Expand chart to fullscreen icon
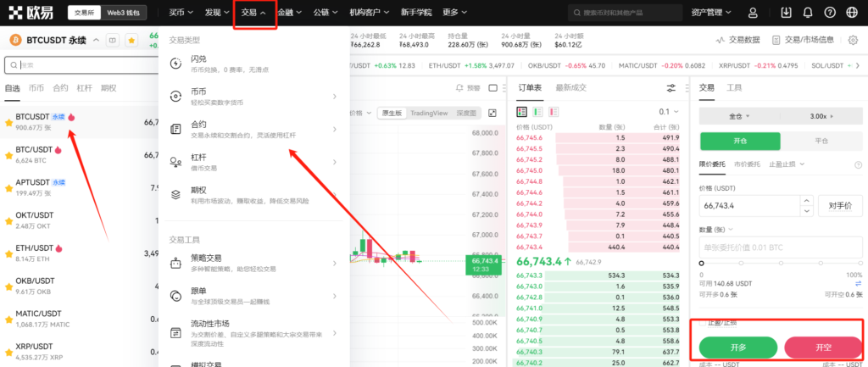 pos(492,113)
